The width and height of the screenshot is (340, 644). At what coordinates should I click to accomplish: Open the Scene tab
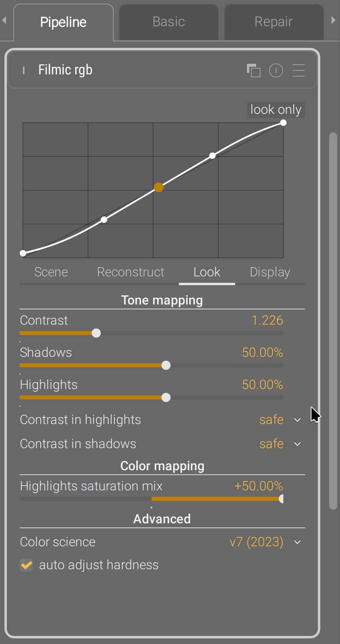click(x=51, y=272)
